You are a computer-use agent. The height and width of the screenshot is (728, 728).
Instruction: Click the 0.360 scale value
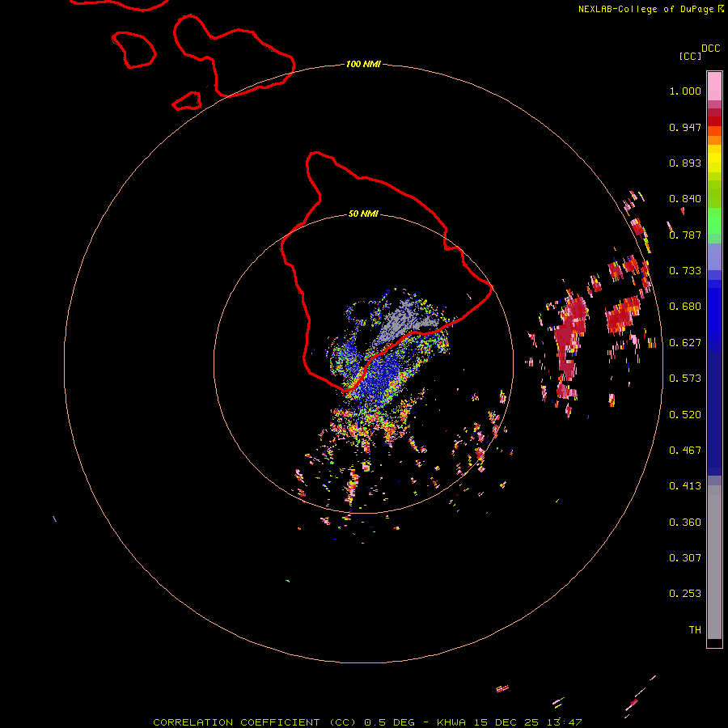[685, 523]
